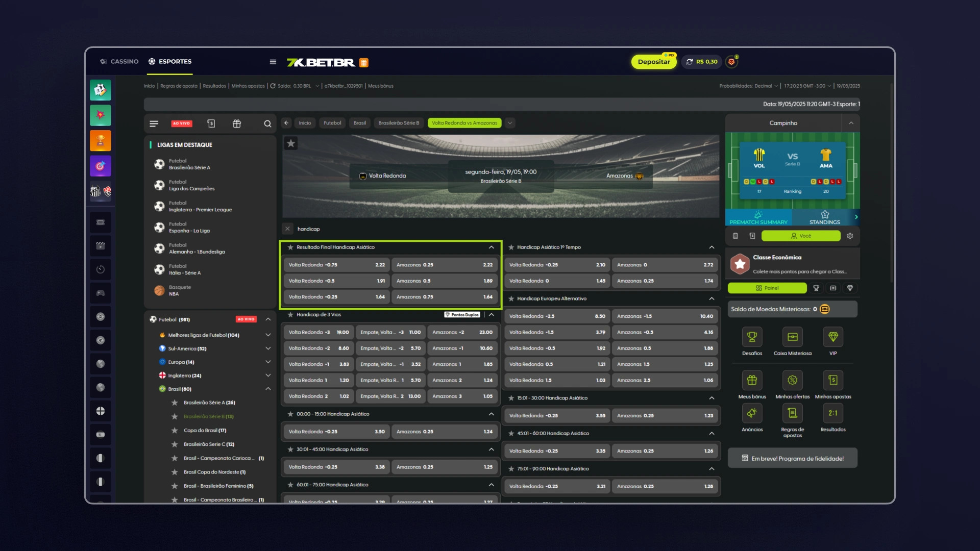This screenshot has height=551, width=980.
Task: Bet on Amazonas 0.75 at 1.64
Action: [444, 297]
